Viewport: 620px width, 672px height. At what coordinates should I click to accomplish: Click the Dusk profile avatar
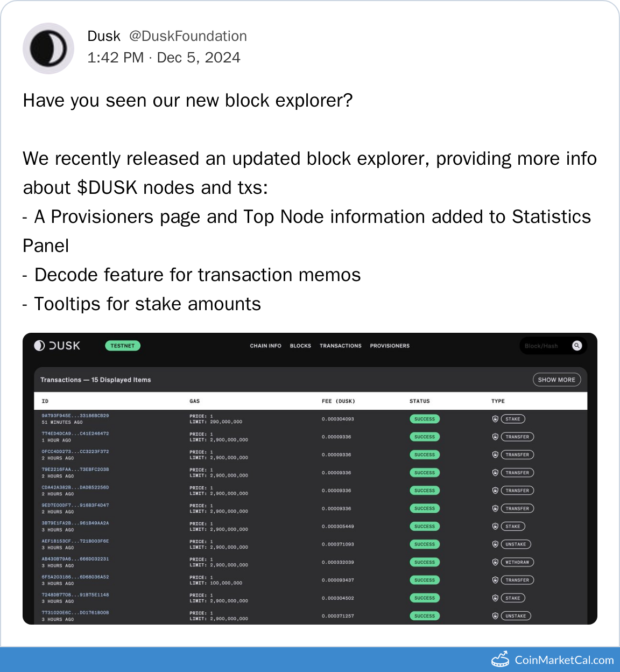(x=48, y=48)
